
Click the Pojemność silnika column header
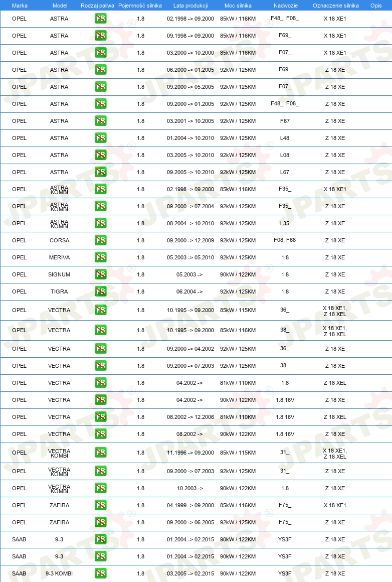click(x=140, y=6)
